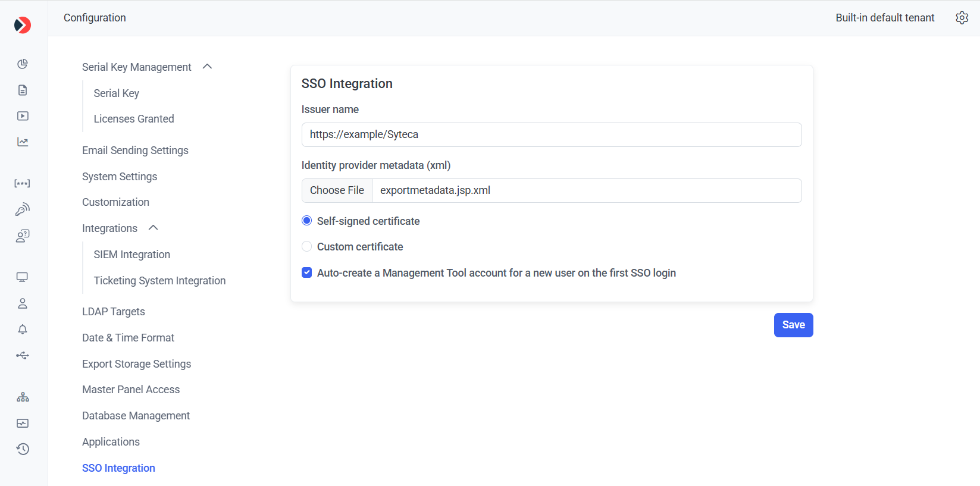
Task: Uncheck Auto-create Management Tool account checkbox
Action: 307,272
